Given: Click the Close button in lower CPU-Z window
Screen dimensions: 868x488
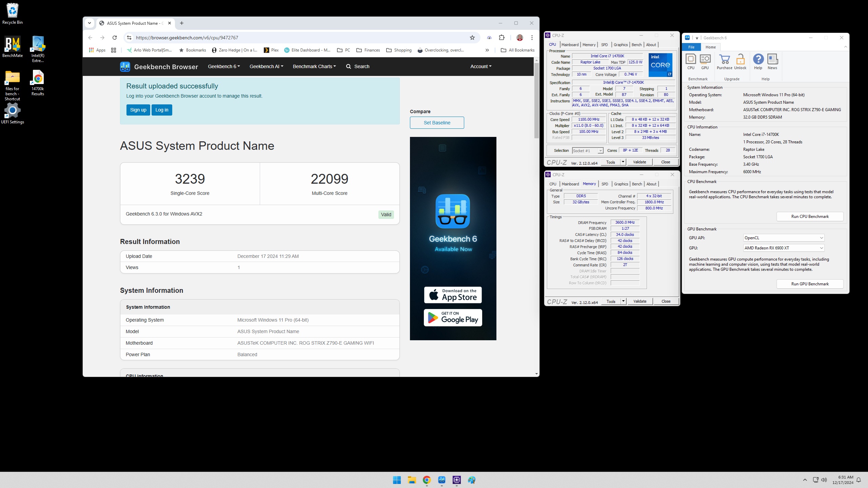Looking at the screenshot, I should (666, 301).
